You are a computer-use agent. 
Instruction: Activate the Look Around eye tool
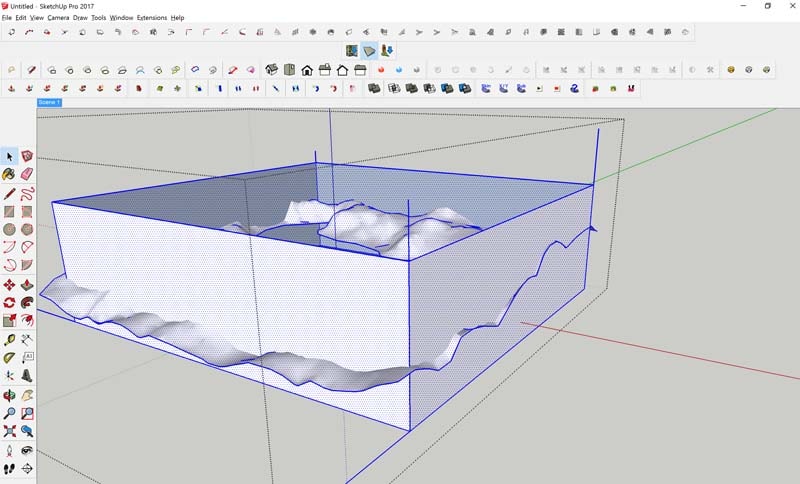(x=27, y=450)
